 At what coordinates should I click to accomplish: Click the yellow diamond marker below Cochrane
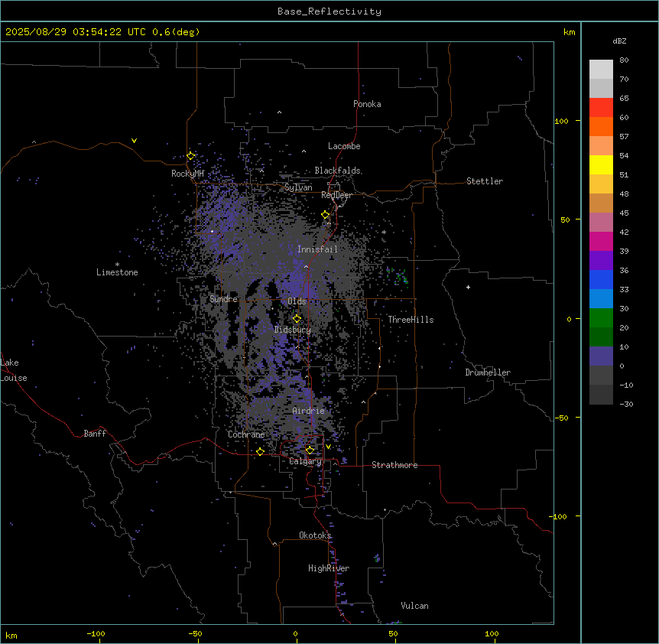[260, 451]
